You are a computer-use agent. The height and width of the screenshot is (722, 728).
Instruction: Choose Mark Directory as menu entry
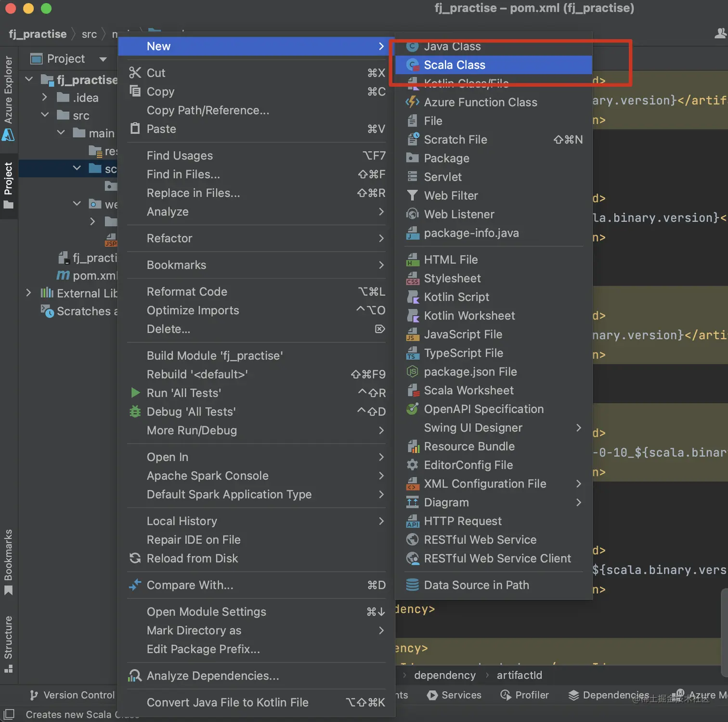coord(257,630)
